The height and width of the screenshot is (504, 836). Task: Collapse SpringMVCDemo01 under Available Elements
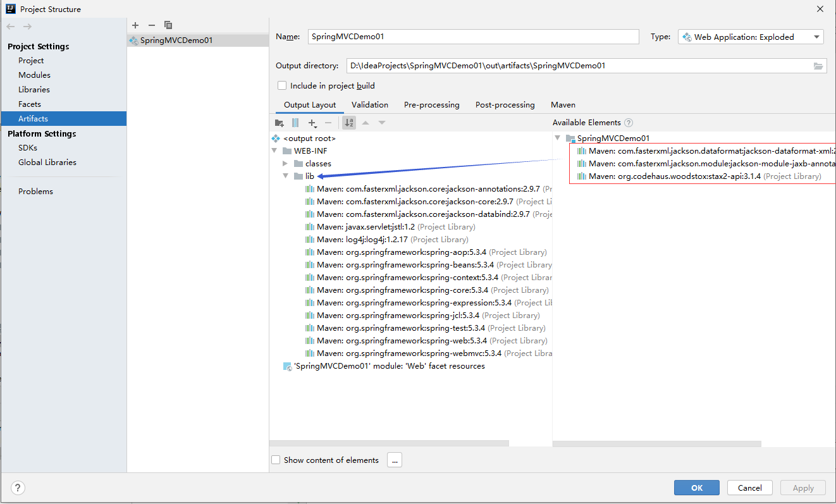click(557, 138)
